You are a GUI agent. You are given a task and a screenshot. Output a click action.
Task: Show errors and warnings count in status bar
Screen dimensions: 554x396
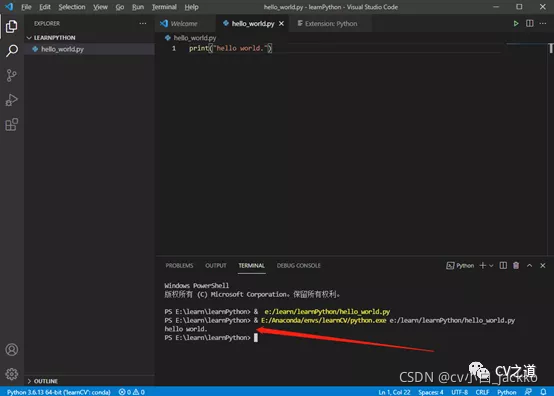[131, 392]
